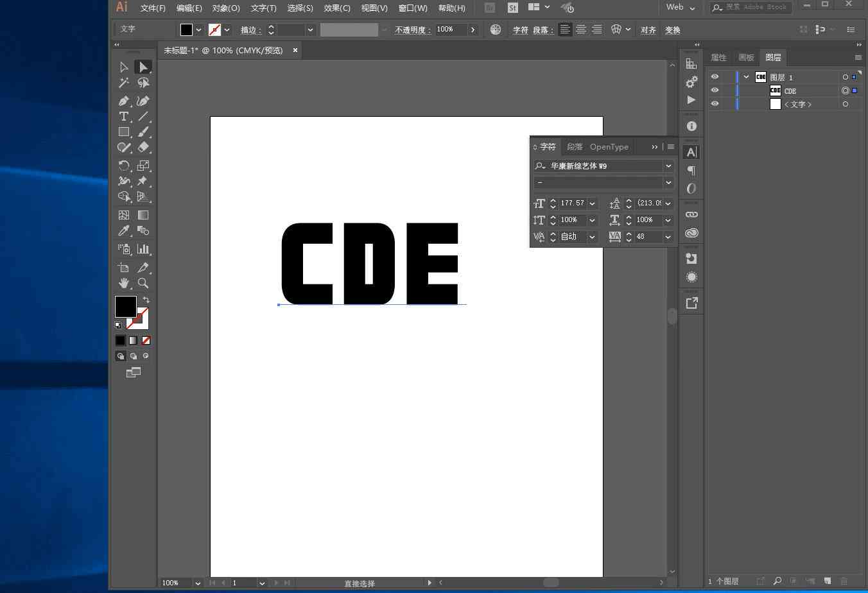868x593 pixels.
Task: Select the Selection (black arrow) tool
Action: point(124,67)
